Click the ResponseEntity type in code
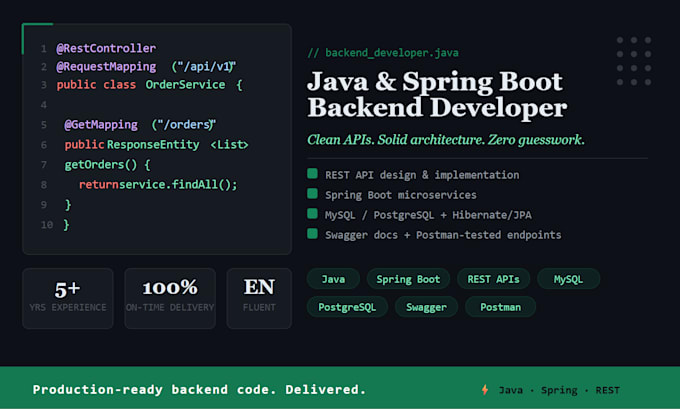 153,144
